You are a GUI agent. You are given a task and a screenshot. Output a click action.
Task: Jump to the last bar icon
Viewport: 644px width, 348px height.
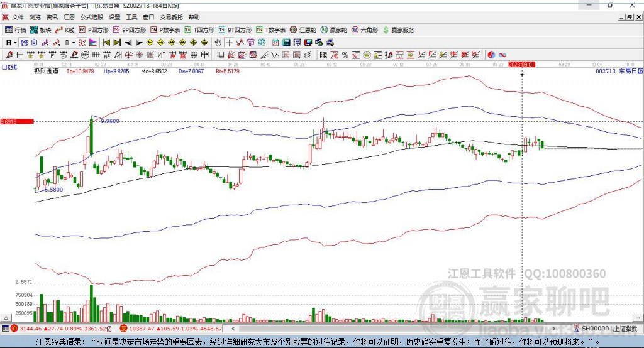[x=117, y=43]
